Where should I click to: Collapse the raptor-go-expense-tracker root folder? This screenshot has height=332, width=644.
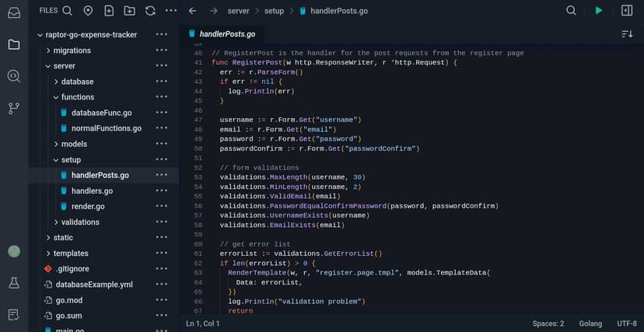coord(40,35)
